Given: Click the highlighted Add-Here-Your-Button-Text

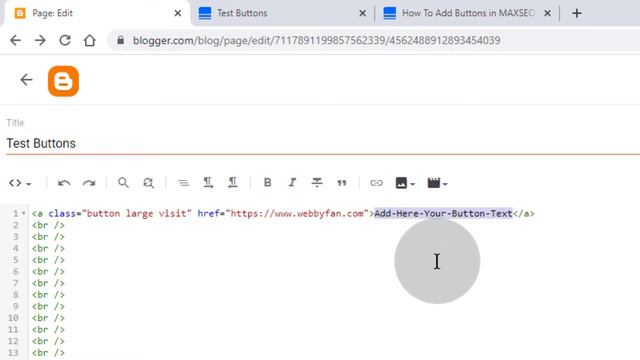Looking at the screenshot, I should point(443,213).
